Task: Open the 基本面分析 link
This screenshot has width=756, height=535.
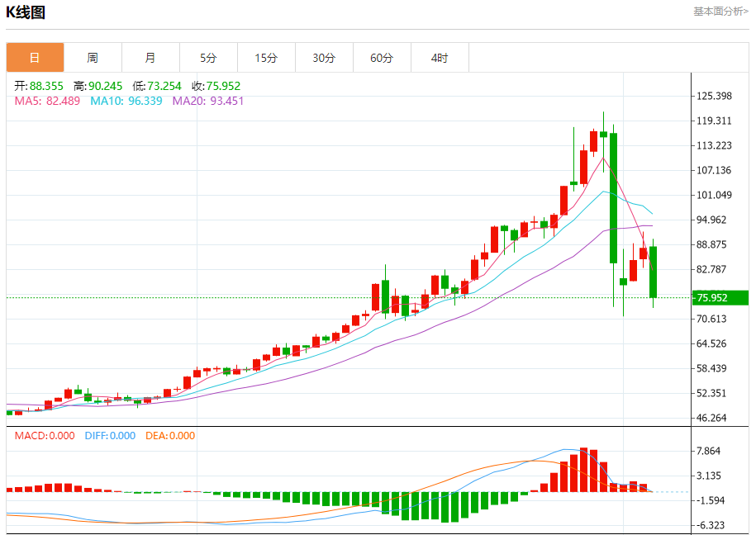Action: click(x=720, y=12)
